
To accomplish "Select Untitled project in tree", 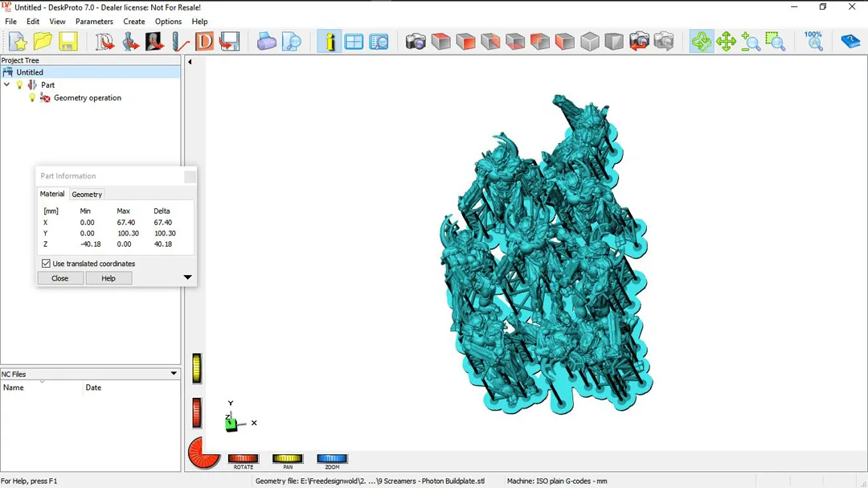I will click(x=30, y=72).
